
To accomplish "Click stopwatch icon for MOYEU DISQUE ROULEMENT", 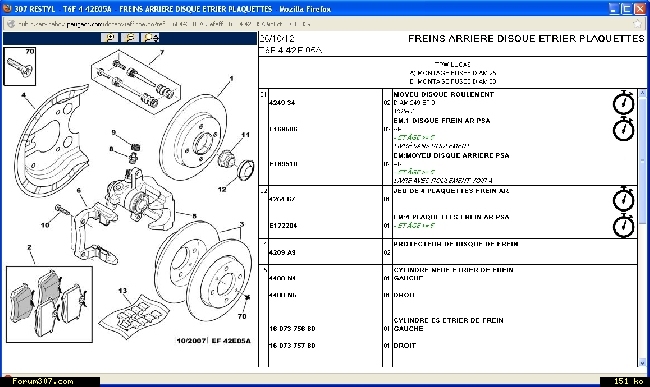I will click(623, 102).
